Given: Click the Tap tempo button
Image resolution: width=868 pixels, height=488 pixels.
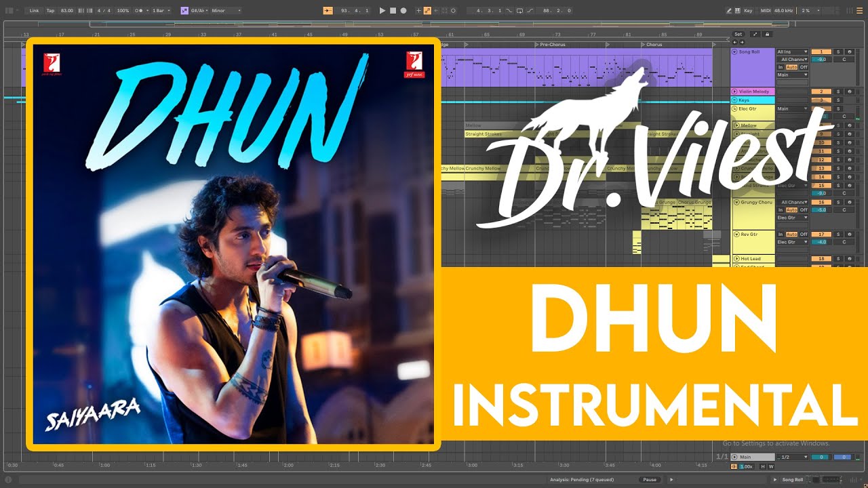Looking at the screenshot, I should (x=50, y=11).
